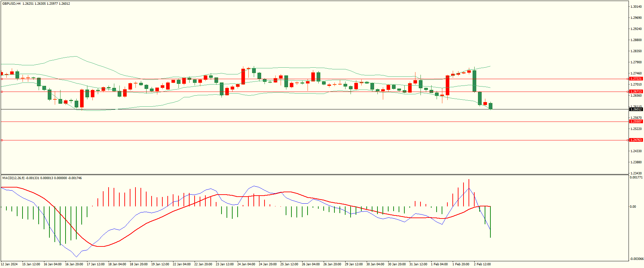644x268 pixels.
Task: Click the 23 Jan 12:00 time axis label
Action: tap(225, 264)
